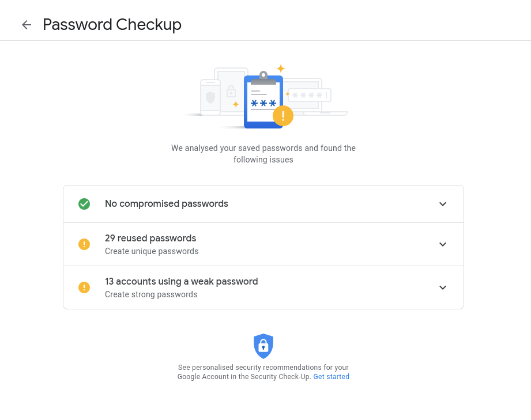Click the blue security shield lock icon
This screenshot has width=531, height=420.
(x=263, y=346)
